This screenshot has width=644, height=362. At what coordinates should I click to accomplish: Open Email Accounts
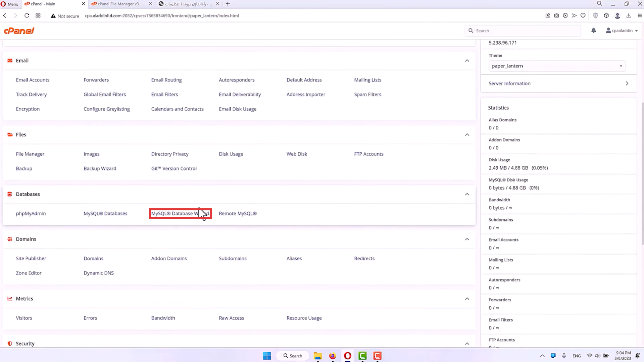[x=33, y=80]
